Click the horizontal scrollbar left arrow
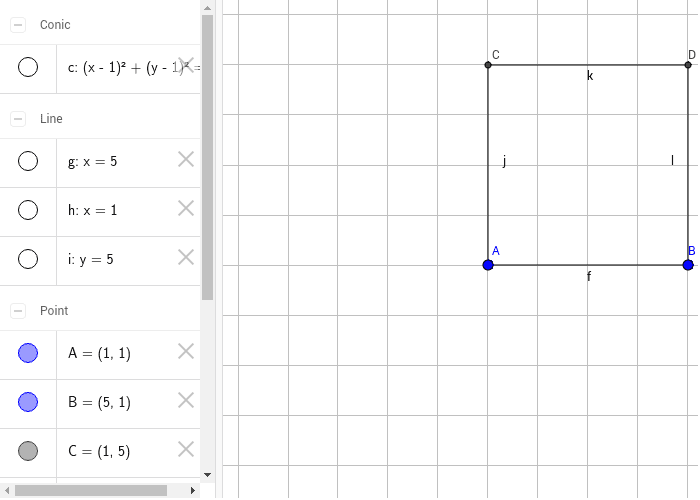The image size is (700, 500). [7, 491]
